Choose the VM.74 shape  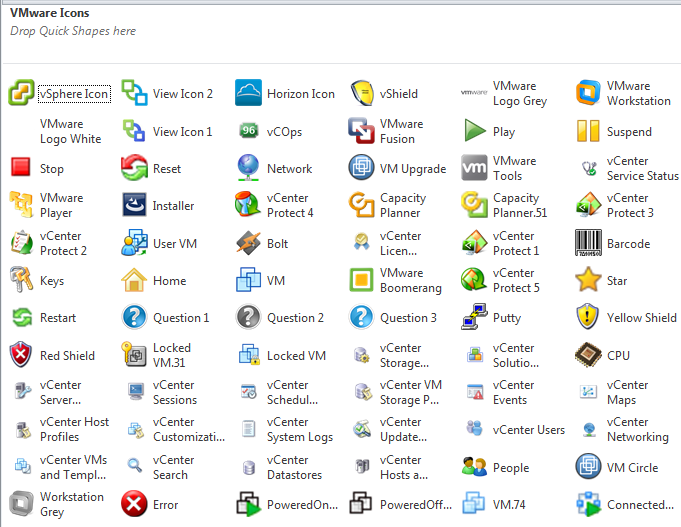474,503
